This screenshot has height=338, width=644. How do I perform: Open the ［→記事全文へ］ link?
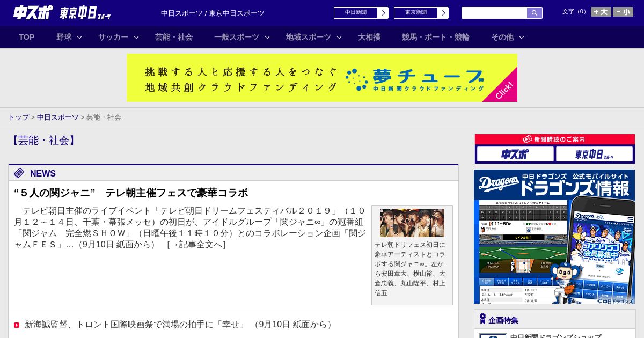coord(196,244)
